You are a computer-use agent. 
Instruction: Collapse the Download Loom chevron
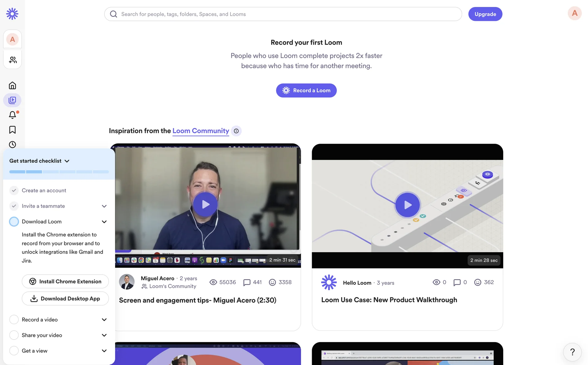pyautogui.click(x=104, y=222)
